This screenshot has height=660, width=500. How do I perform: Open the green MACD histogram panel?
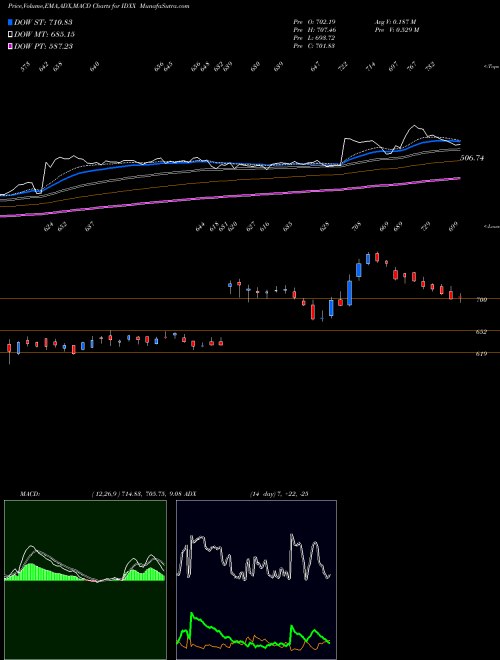tap(85, 580)
